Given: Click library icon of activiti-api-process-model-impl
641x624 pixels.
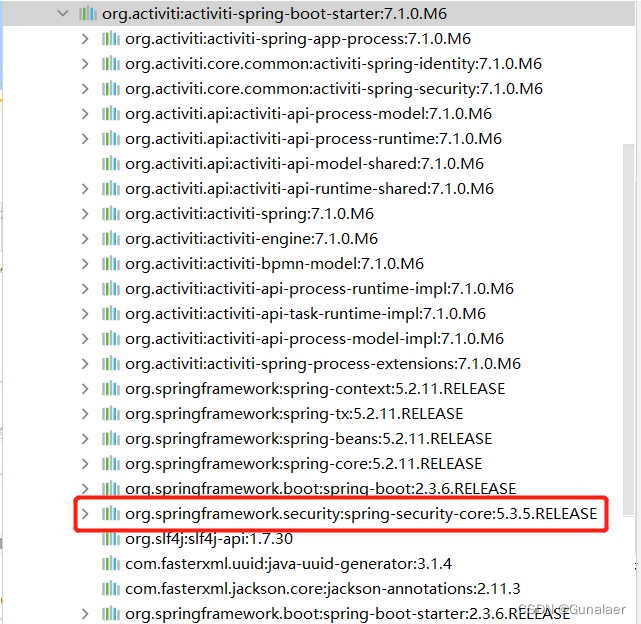Looking at the screenshot, I should [x=110, y=339].
